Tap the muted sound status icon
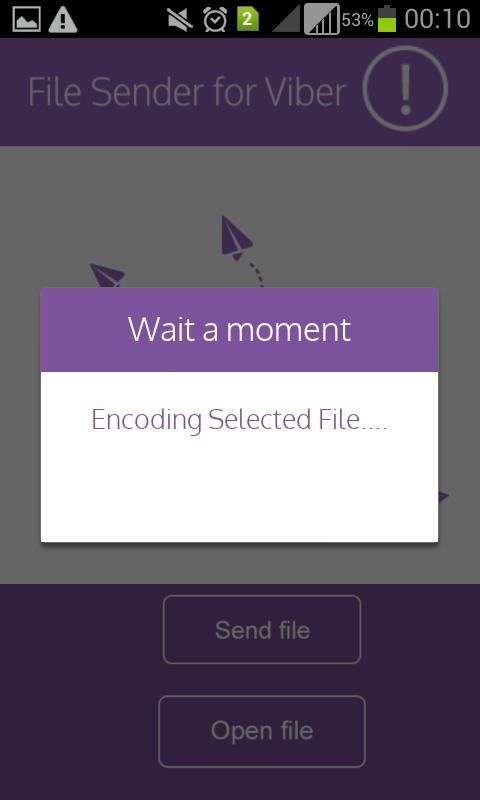Screen dimensions: 480x800 tap(180, 20)
